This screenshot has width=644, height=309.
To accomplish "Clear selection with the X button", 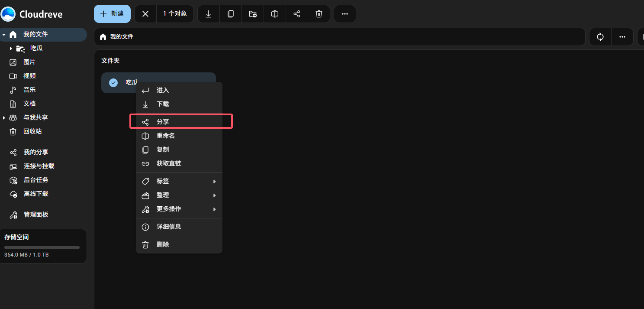I will [x=145, y=14].
